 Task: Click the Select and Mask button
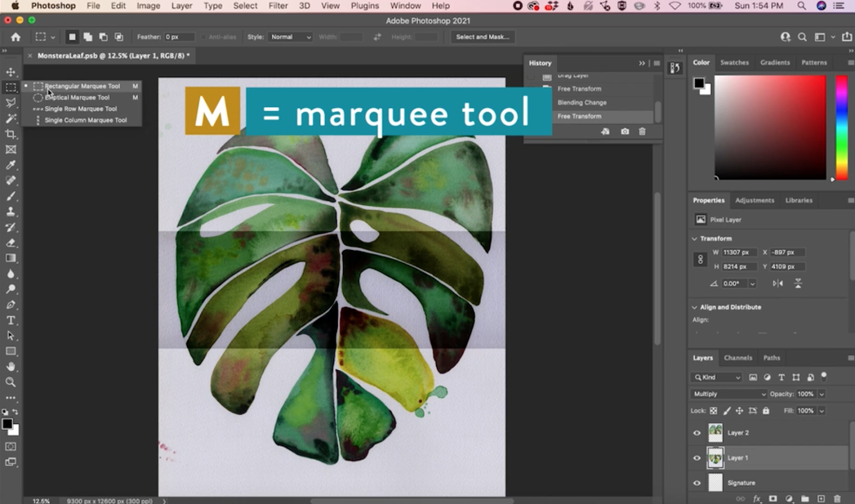[x=482, y=37]
